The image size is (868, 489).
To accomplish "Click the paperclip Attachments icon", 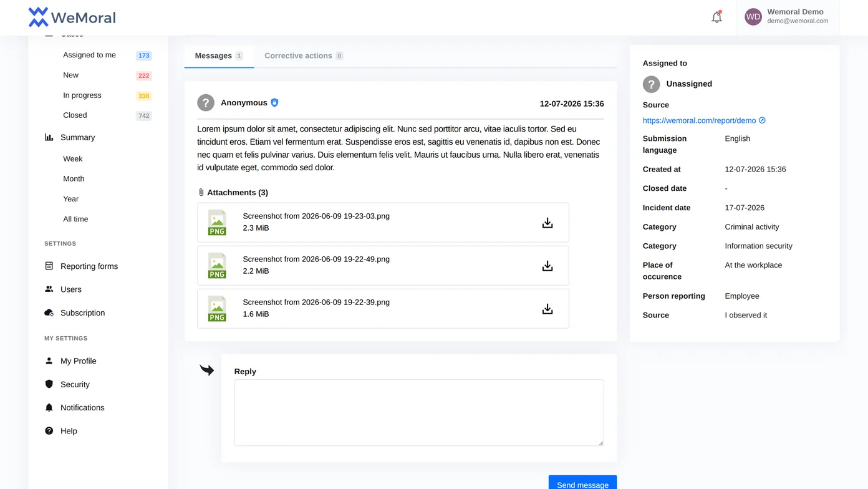I will 201,193.
